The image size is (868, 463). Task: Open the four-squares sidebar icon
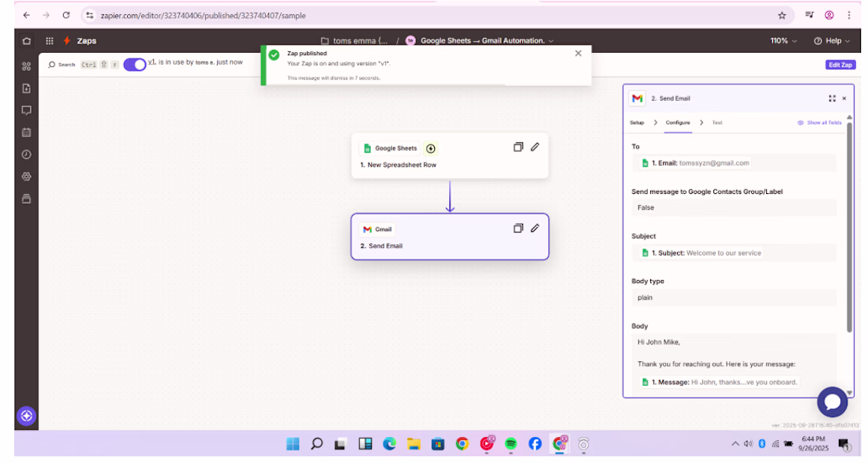click(x=27, y=66)
